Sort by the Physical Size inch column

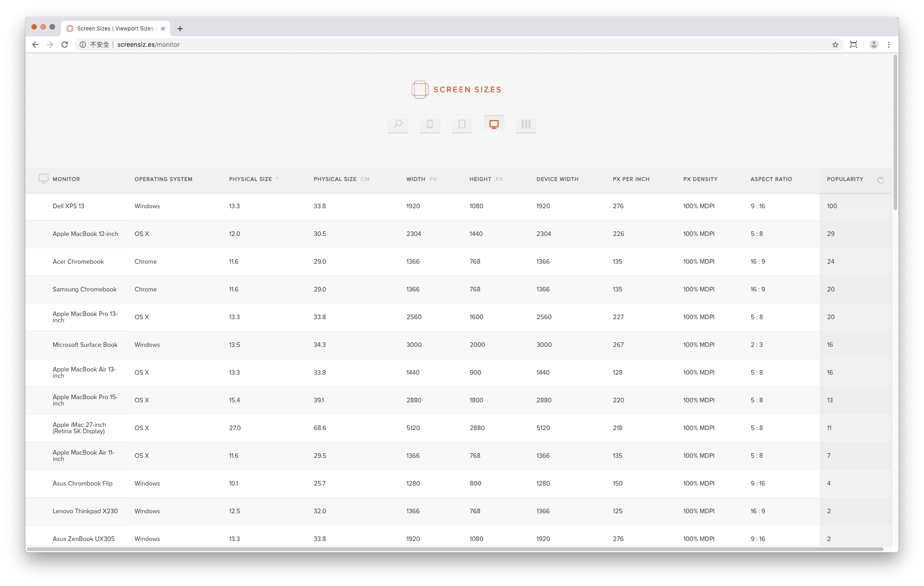pyautogui.click(x=251, y=179)
